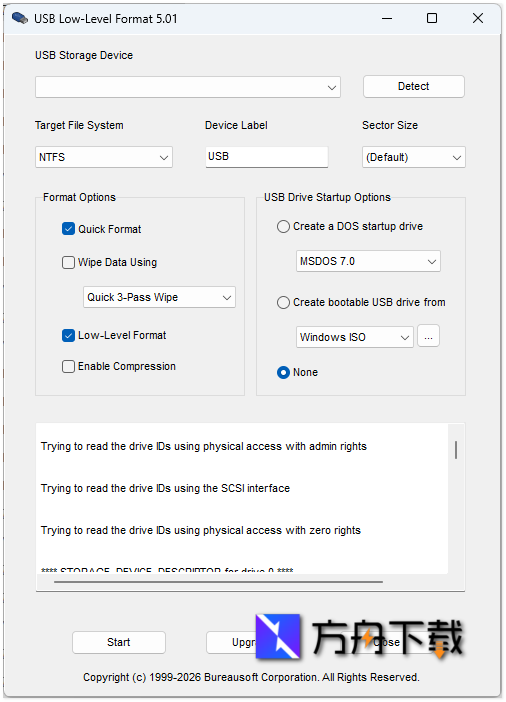Open the USB Storage Device dropdown

pos(188,87)
